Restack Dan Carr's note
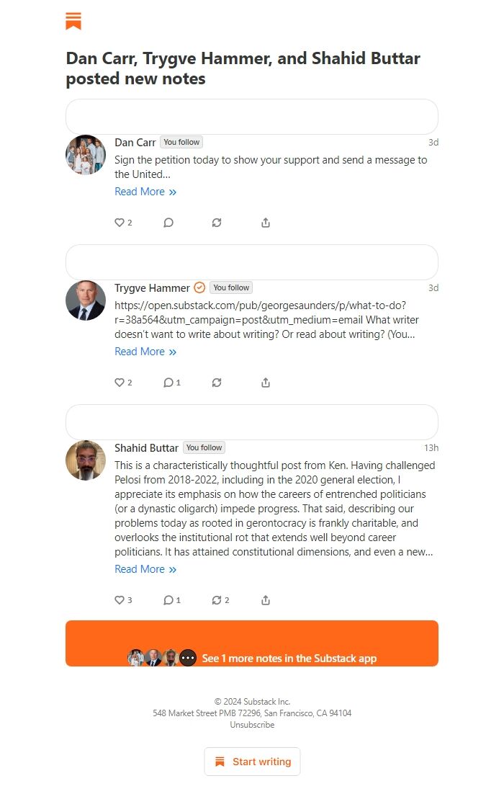Screen dimensions: 504x812 click(217, 223)
